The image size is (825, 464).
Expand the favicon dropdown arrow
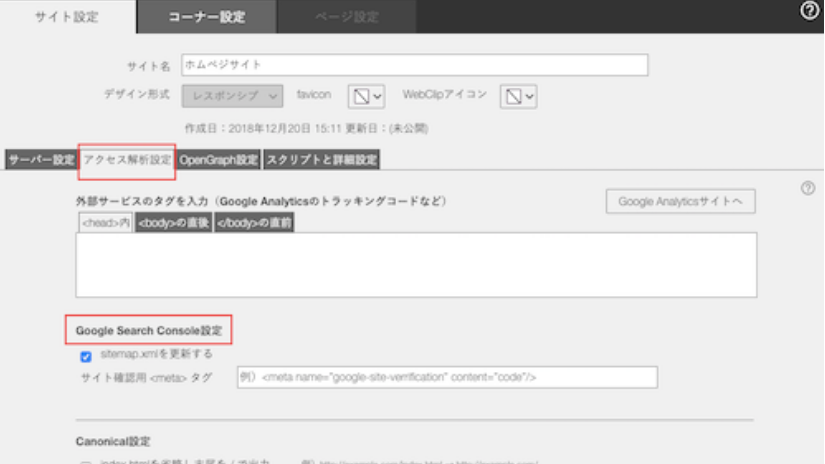point(378,96)
